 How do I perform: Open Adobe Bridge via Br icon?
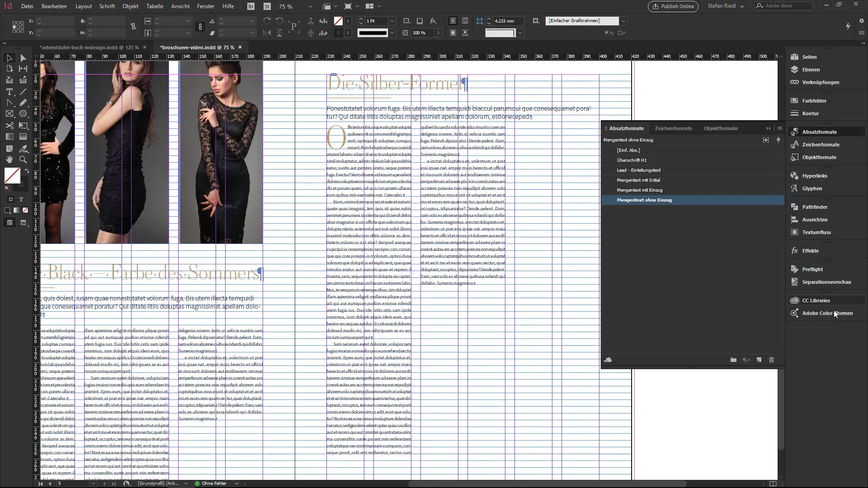(x=251, y=6)
